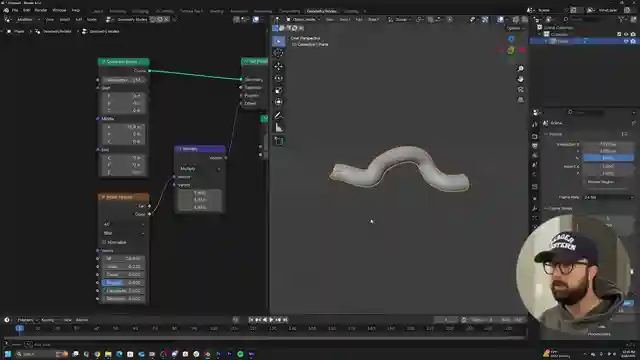
Task: Switch to the Geometry Nodes workspace tab
Action: (x=322, y=11)
